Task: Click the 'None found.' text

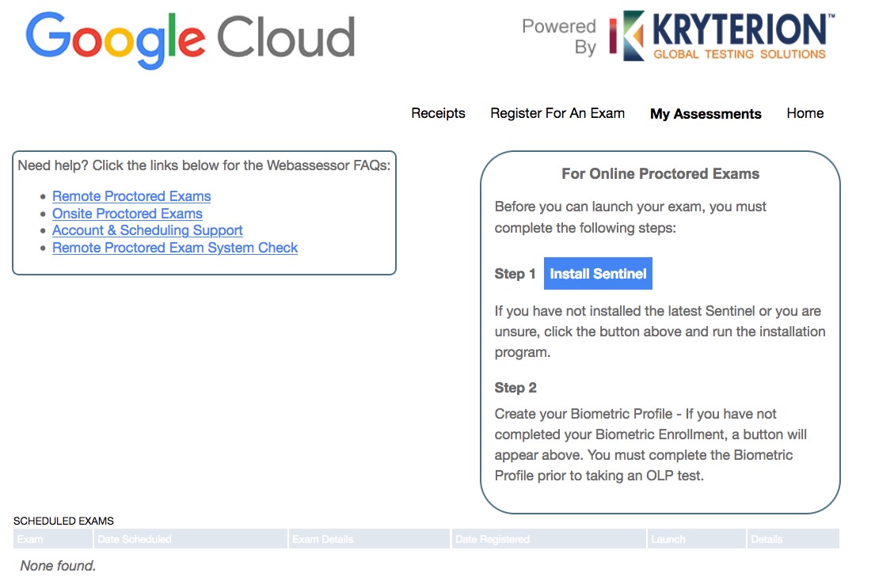Action: (58, 566)
